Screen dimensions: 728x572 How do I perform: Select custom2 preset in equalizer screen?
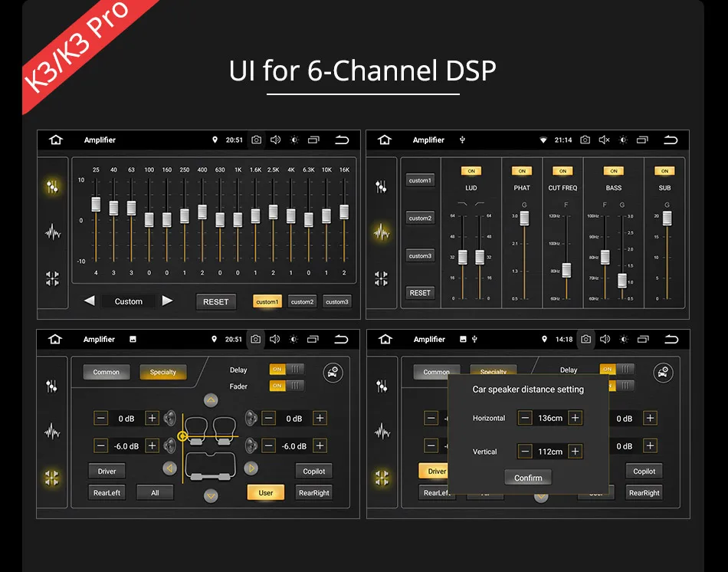coord(302,301)
